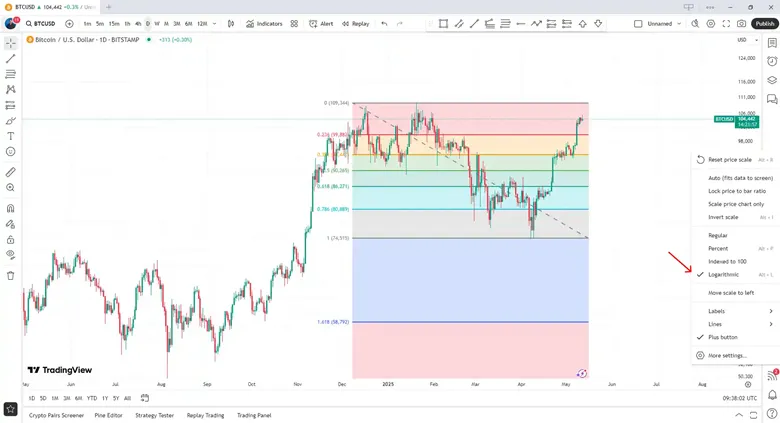Open the forecasting and measurement tools
The width and height of the screenshot is (780, 423).
click(x=10, y=105)
